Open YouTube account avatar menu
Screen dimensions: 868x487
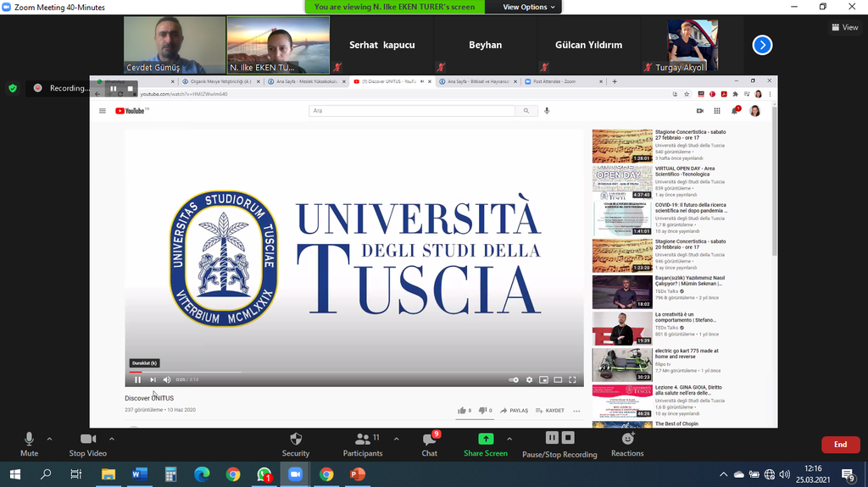click(x=754, y=111)
